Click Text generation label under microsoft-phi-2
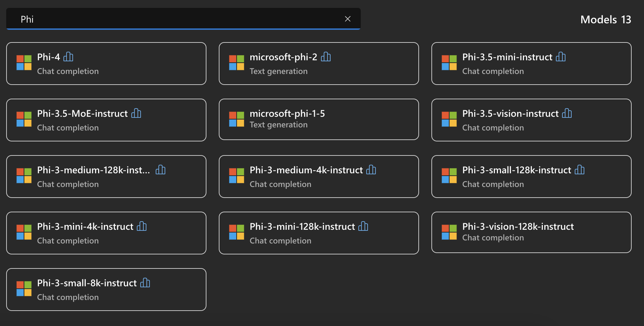Image resolution: width=644 pixels, height=326 pixels. [279, 71]
